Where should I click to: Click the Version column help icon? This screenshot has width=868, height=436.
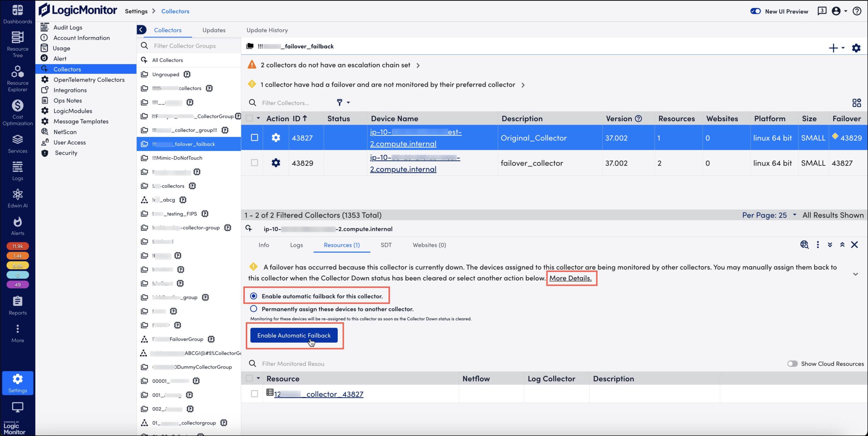[638, 119]
